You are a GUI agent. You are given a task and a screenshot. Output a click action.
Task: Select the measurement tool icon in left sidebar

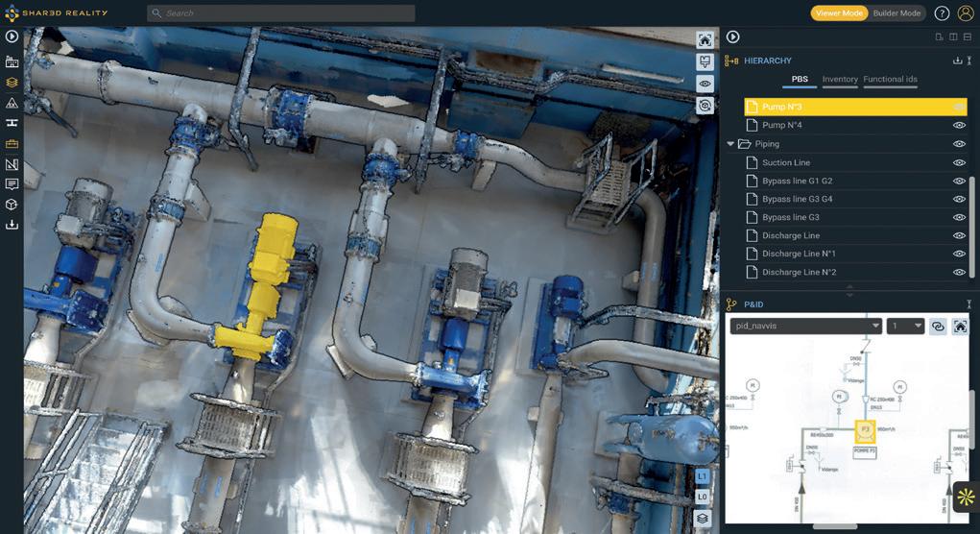(12, 123)
